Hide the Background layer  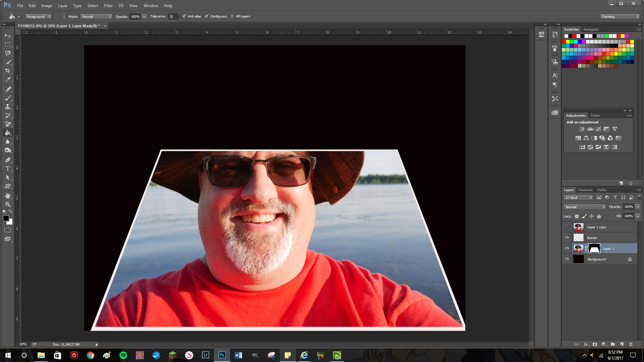click(567, 259)
